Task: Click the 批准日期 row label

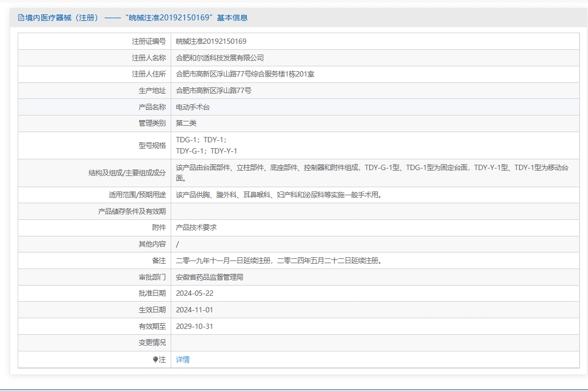Action: 152,294
